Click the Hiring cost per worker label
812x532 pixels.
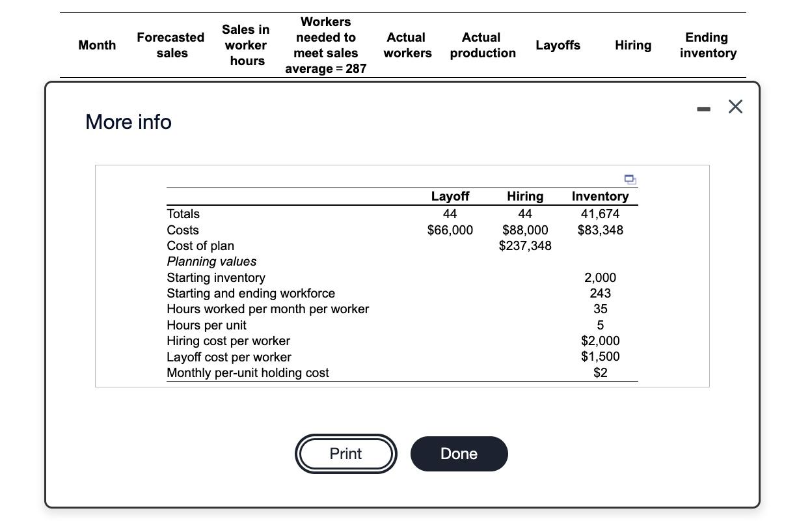coord(228,341)
